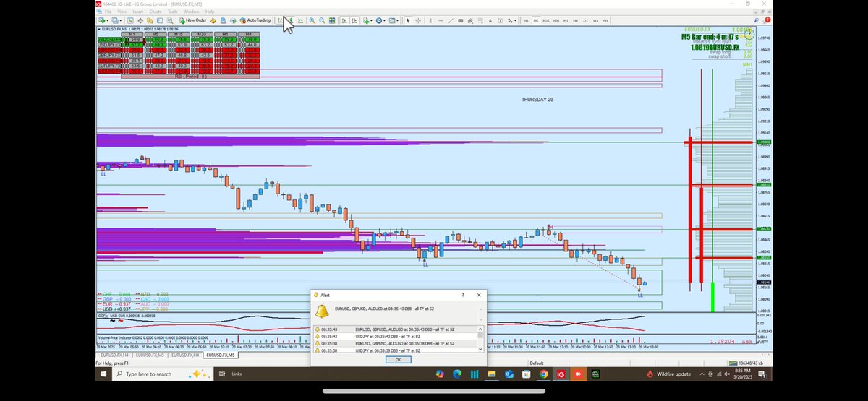
Task: Zoom out on the chart
Action: pos(322,20)
